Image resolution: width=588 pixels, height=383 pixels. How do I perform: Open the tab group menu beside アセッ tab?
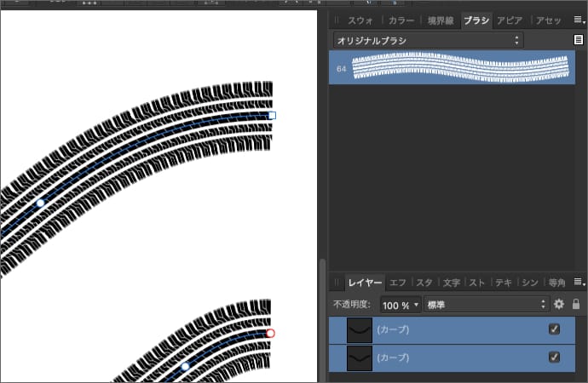point(579,20)
